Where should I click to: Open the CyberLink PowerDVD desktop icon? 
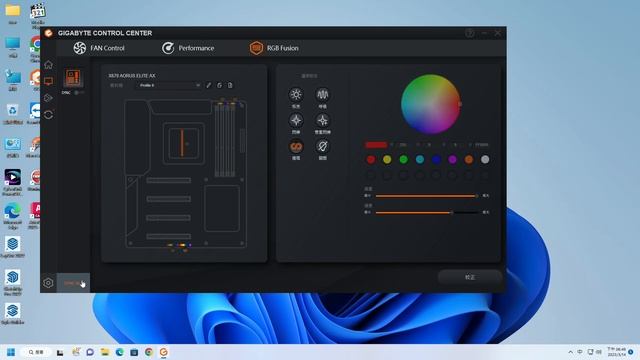[x=13, y=182]
